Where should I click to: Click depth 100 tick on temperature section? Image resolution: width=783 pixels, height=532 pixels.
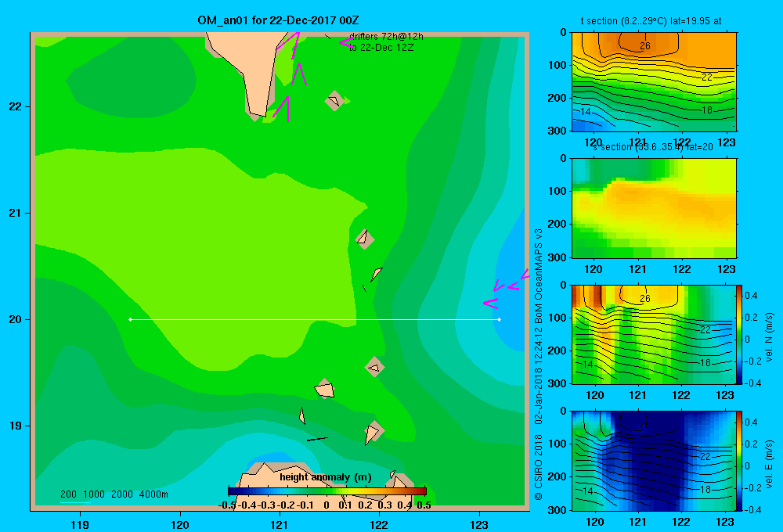559,65
